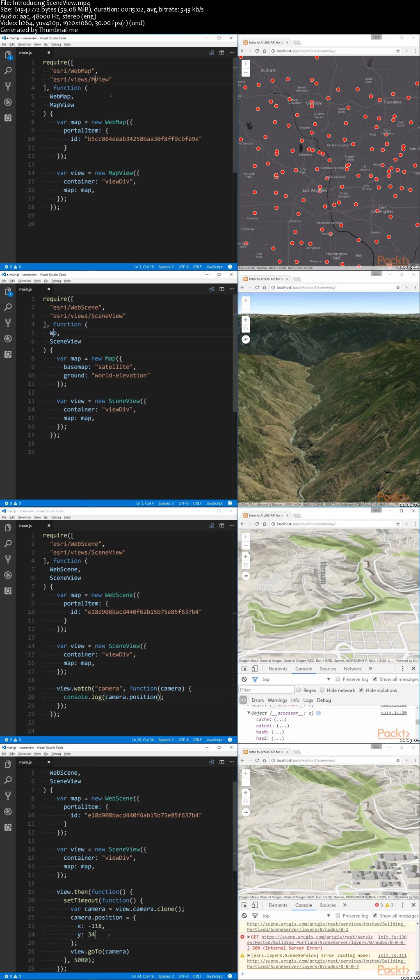This screenshot has width=420, height=980.
Task: Close main.js tab in VS Code showing view.watch code
Action: coord(49,526)
